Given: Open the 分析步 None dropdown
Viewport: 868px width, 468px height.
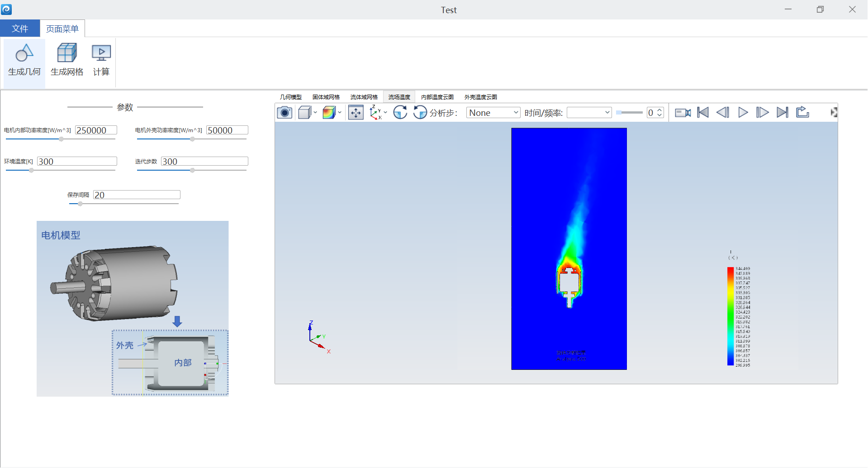Looking at the screenshot, I should [493, 113].
